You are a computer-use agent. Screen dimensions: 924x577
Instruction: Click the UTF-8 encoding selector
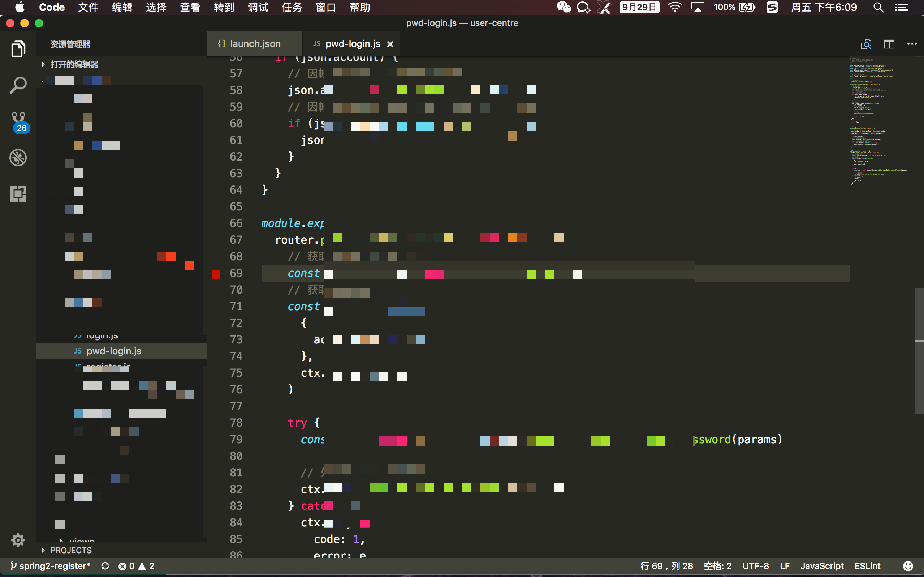(x=756, y=566)
